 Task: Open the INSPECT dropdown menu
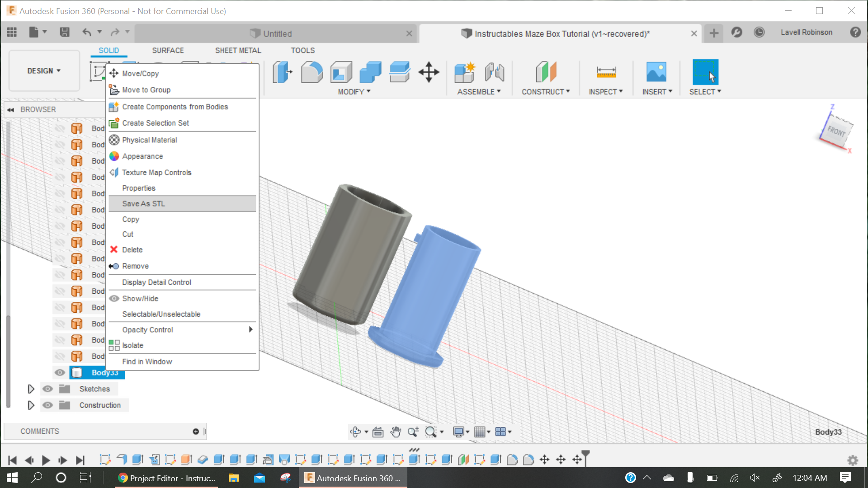pyautogui.click(x=606, y=92)
